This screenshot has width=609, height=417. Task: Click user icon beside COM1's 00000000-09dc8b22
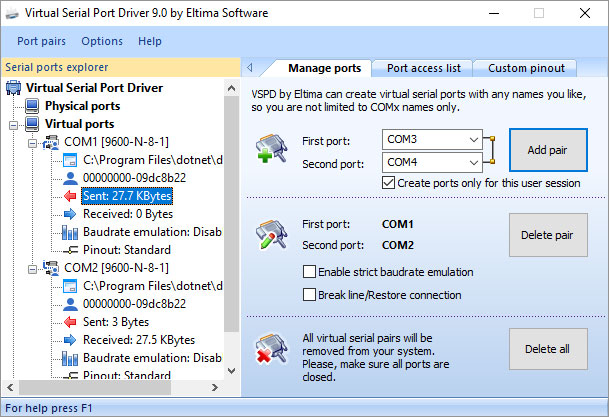tap(70, 178)
